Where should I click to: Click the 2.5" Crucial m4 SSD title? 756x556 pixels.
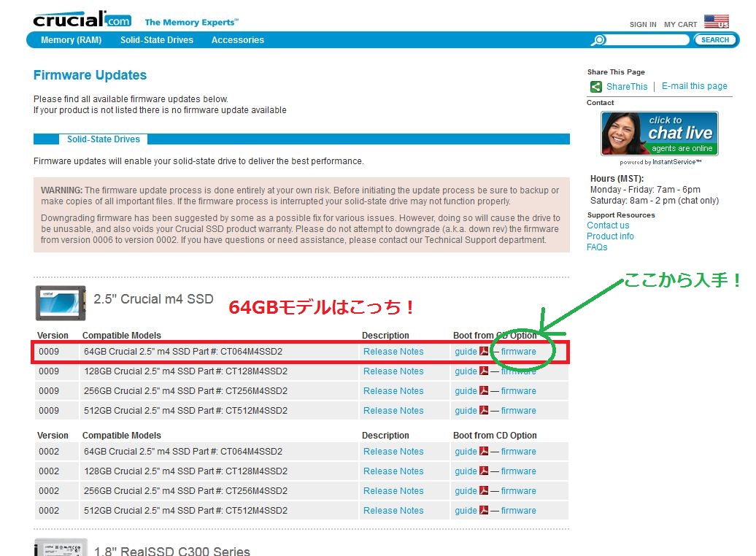click(x=153, y=299)
